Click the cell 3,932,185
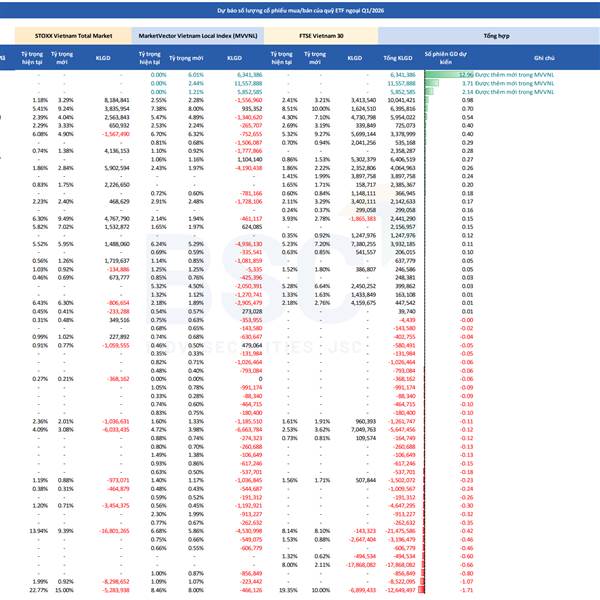This screenshot has width=600, height=600. 403,244
